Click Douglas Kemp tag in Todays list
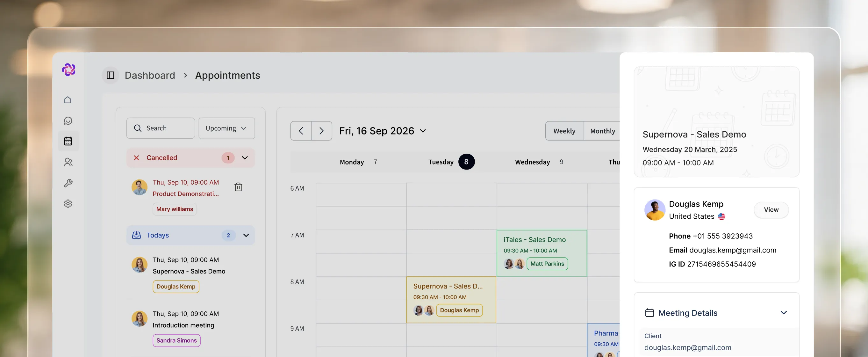 (176, 287)
